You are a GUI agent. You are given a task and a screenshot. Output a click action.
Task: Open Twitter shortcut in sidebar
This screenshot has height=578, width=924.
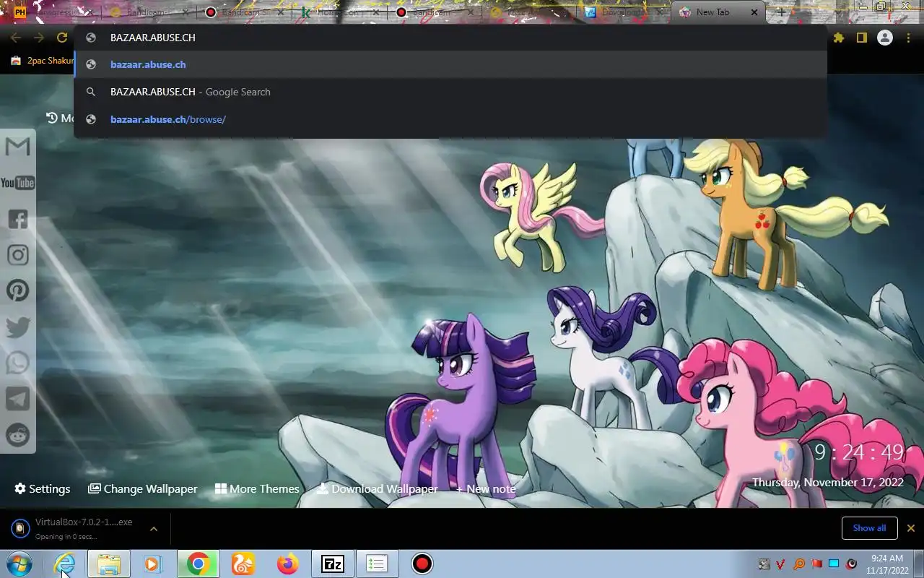point(18,327)
